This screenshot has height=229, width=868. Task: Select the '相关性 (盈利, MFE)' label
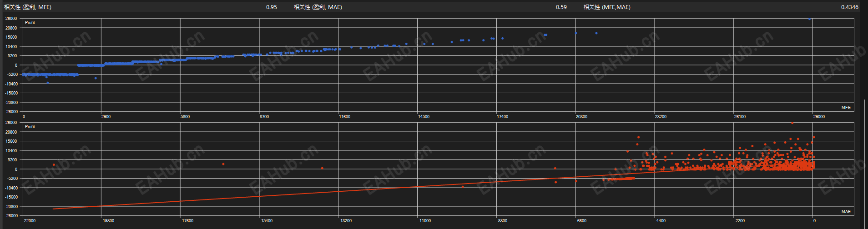click(x=28, y=7)
